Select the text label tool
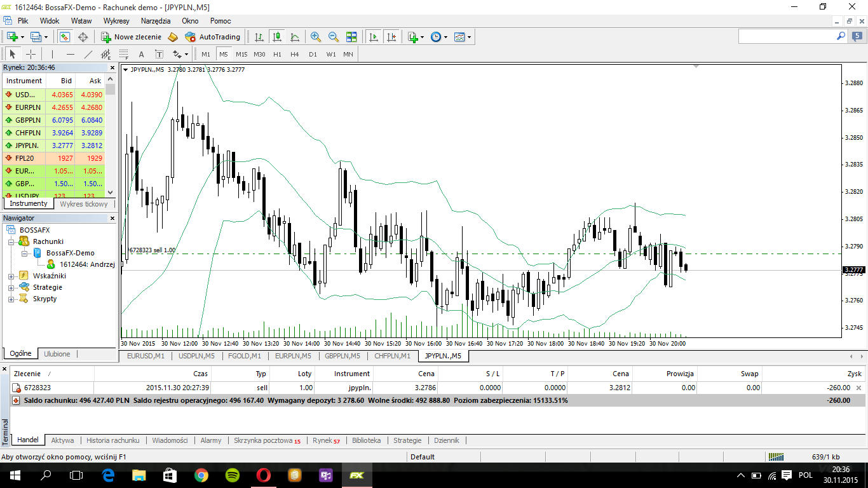This screenshot has width=868, height=488. pyautogui.click(x=159, y=54)
